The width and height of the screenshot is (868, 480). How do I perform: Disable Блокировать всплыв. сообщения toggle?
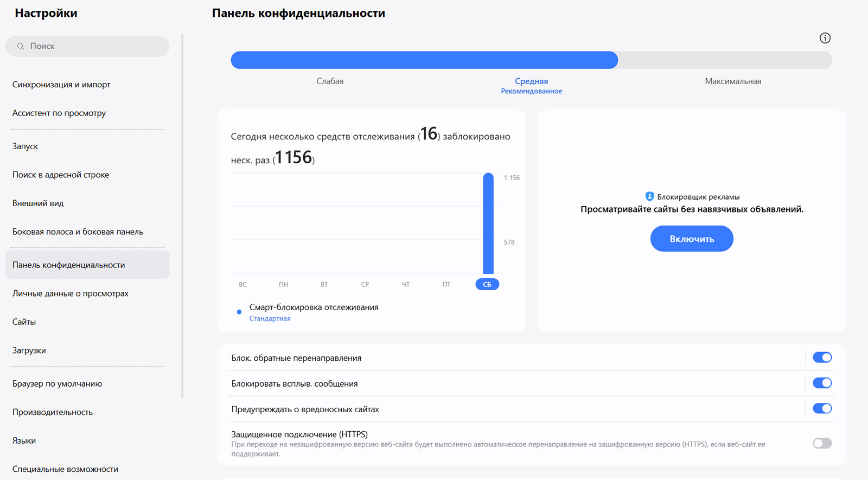822,383
